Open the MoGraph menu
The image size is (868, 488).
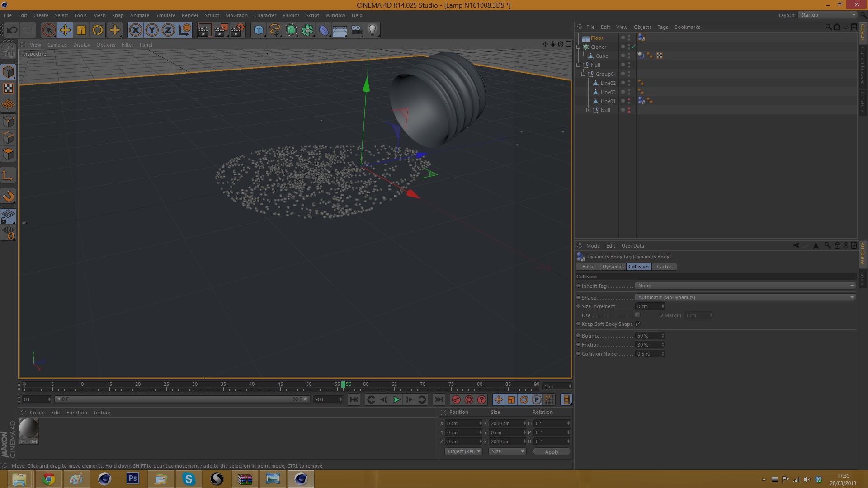pyautogui.click(x=236, y=15)
